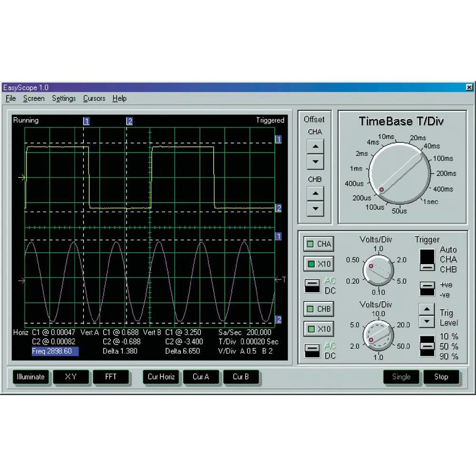Open the Cursors menu
476x476 pixels.
point(94,99)
